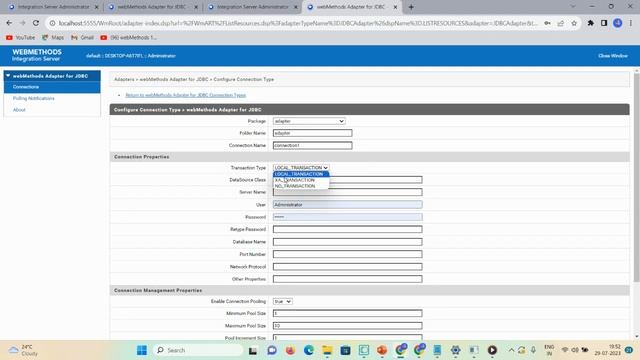Focus the Network Protocol field

point(347,267)
